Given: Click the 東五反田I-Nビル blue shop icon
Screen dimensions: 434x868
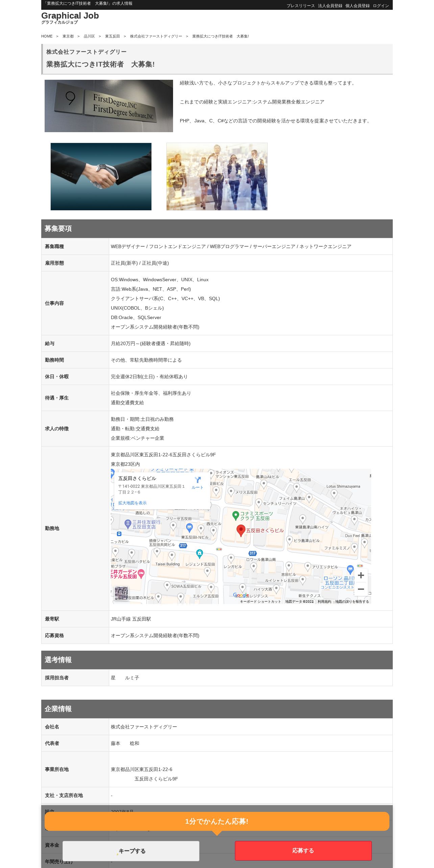Looking at the screenshot, I should 190,527.
